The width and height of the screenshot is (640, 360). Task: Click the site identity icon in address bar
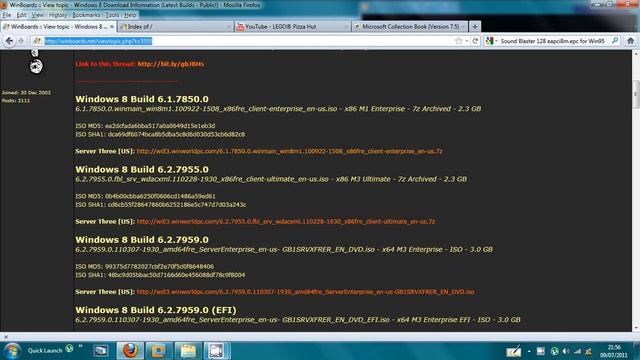point(38,41)
